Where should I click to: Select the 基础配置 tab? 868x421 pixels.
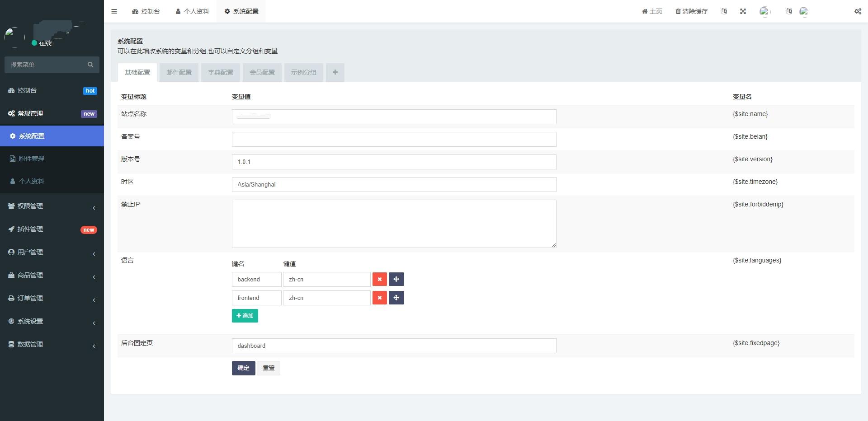137,72
